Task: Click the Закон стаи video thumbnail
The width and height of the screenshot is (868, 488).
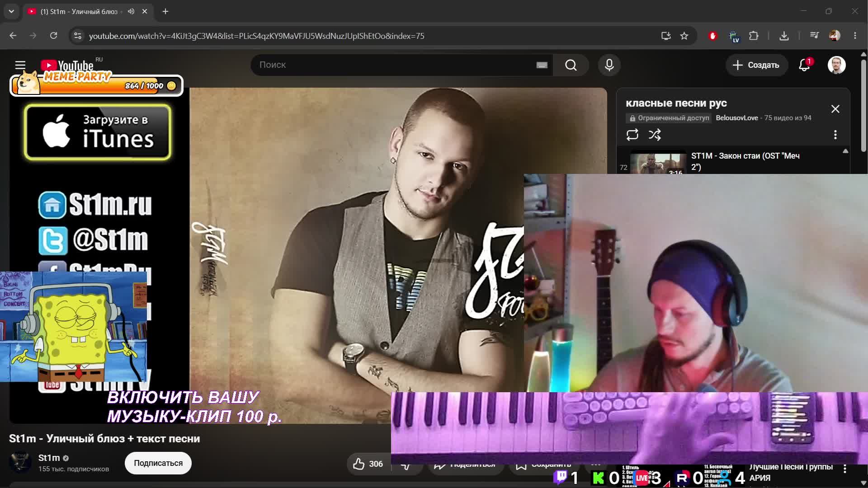Action: coord(658,163)
